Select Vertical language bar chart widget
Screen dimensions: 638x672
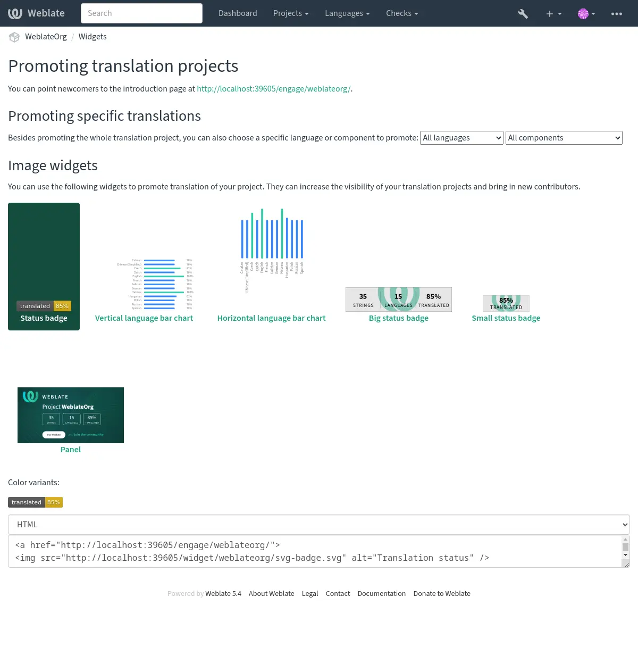click(x=144, y=318)
